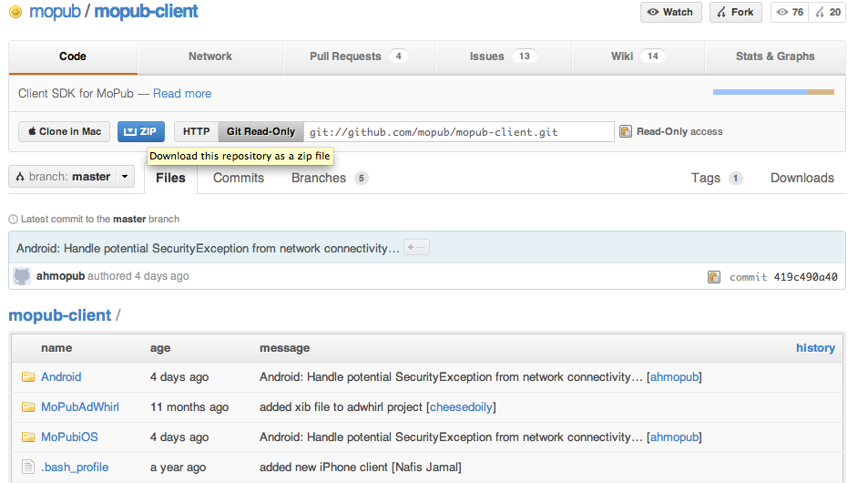Select the Git Read-Only protocol option
Screen dimensions: 868x483
[260, 132]
